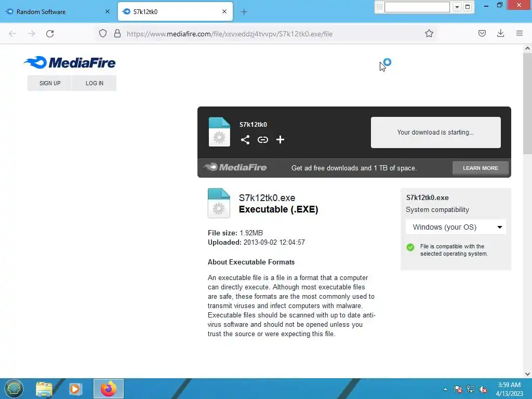Viewport: 532px width, 399px height.
Task: Click the MediaFire logo in page header
Action: [x=70, y=62]
